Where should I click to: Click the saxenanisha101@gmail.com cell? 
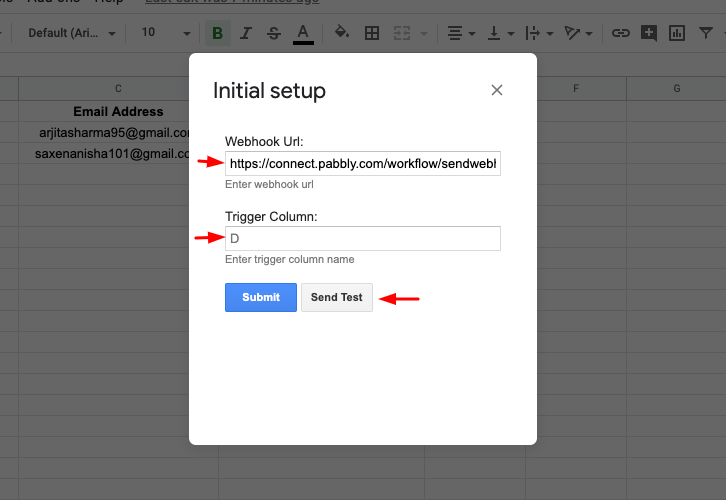point(104,153)
